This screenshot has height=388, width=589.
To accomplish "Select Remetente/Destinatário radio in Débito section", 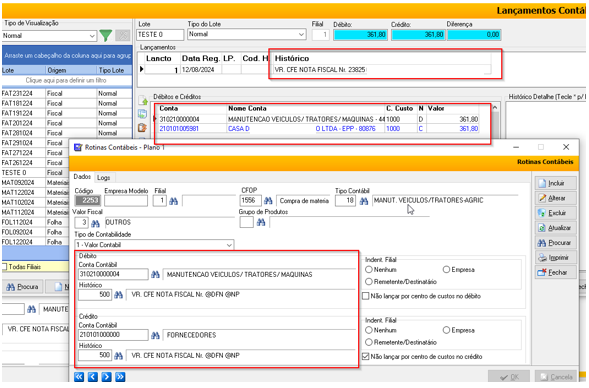I will pyautogui.click(x=369, y=282).
